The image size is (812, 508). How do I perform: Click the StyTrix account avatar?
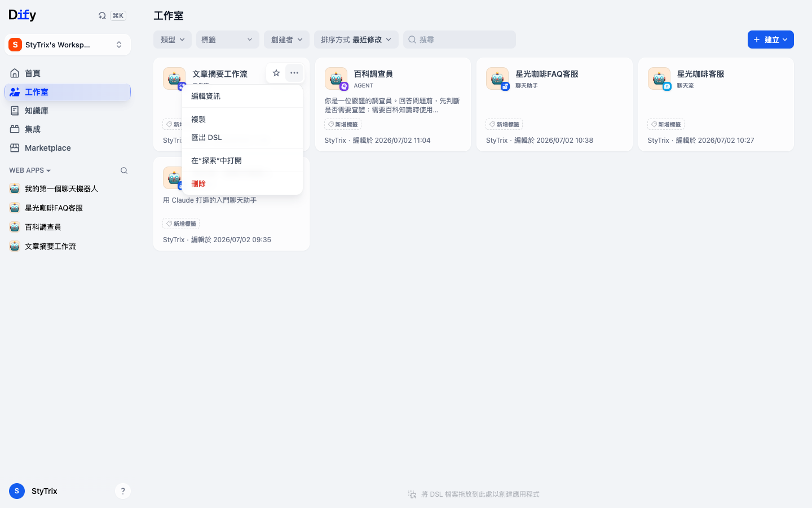pos(17,491)
